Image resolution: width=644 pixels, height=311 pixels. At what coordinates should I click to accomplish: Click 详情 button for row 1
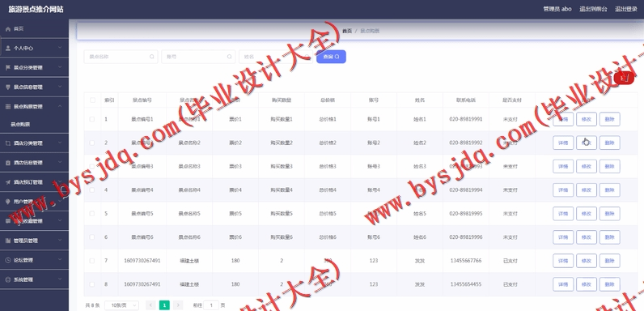click(x=563, y=119)
